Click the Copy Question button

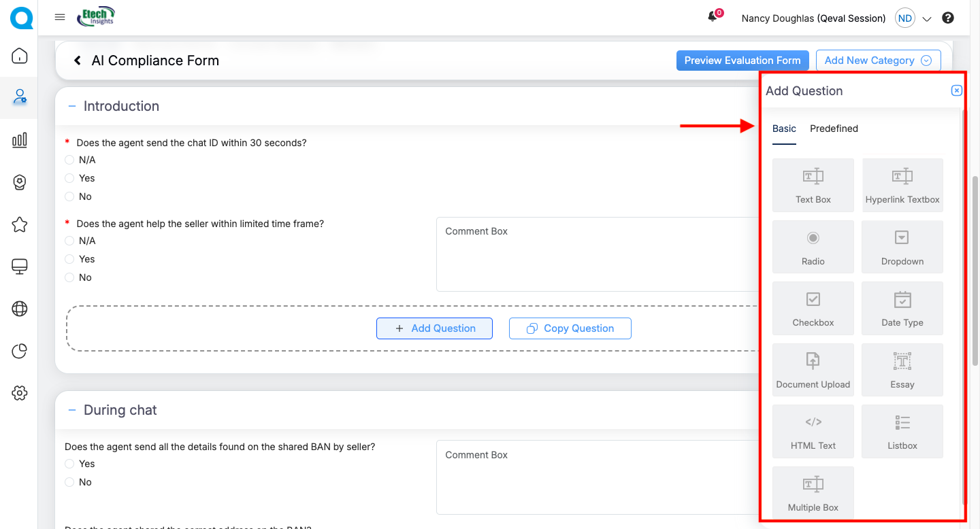pos(570,328)
